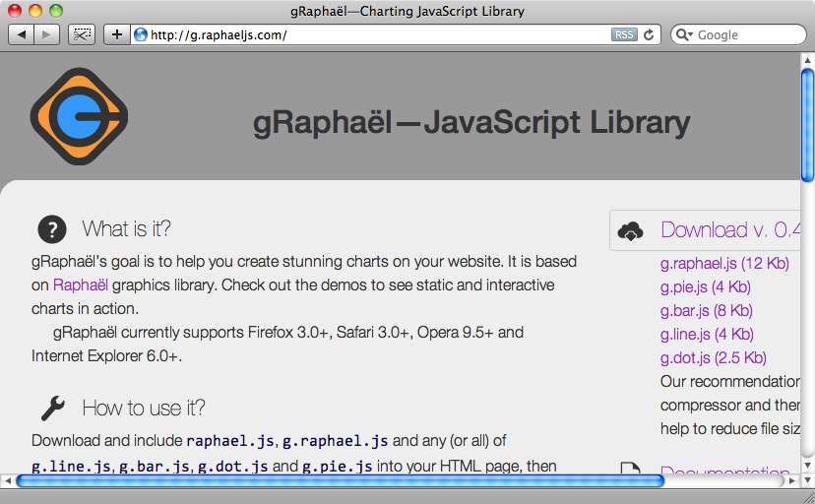815x504 pixels.
Task: Go forward with the browser forward arrow
Action: pos(47,34)
